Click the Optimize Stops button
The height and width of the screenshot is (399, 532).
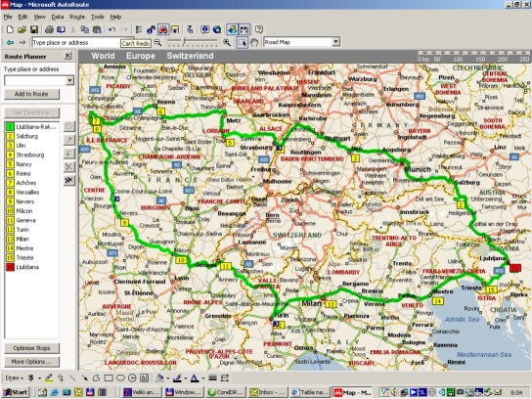(31, 348)
